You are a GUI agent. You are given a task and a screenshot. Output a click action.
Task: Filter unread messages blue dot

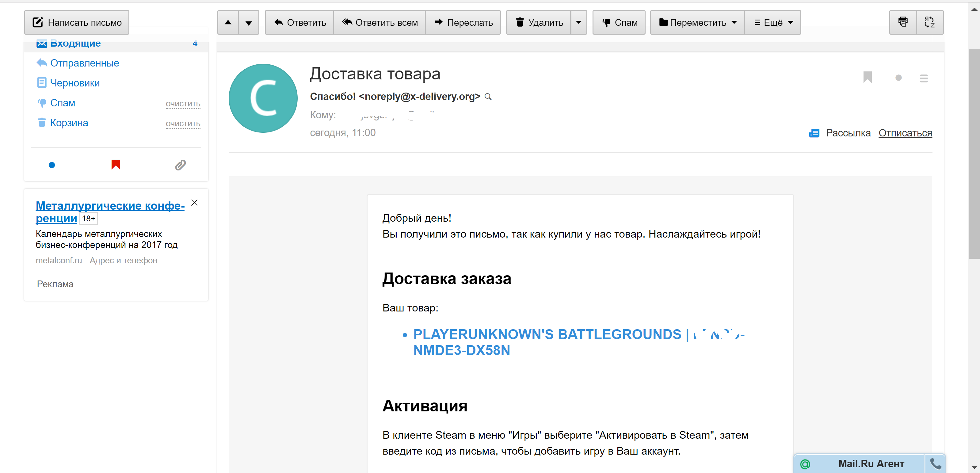52,165
